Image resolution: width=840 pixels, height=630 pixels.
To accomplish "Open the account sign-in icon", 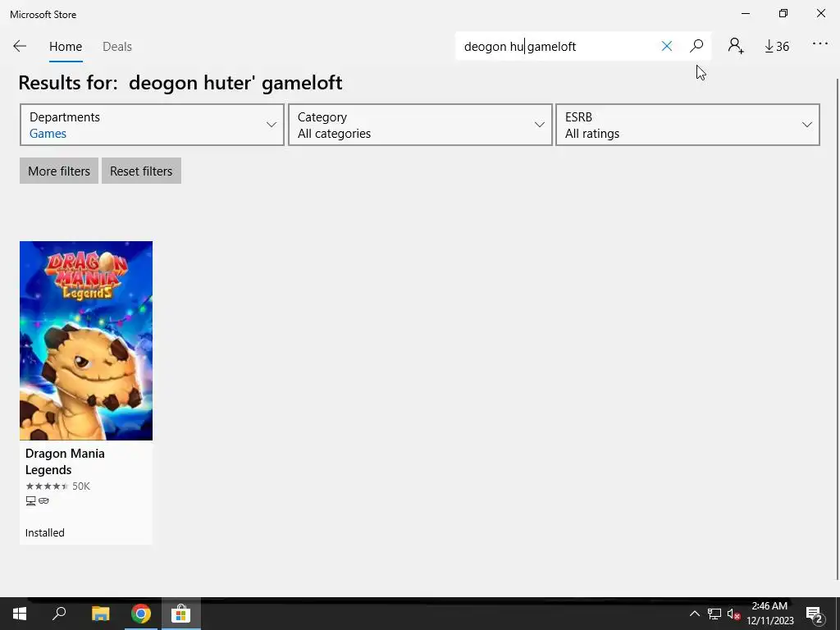I will [x=736, y=46].
